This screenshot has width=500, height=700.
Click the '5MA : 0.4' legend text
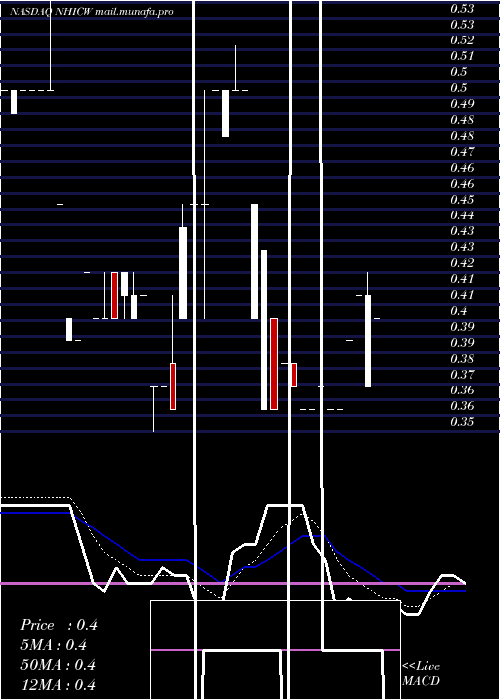[54, 645]
